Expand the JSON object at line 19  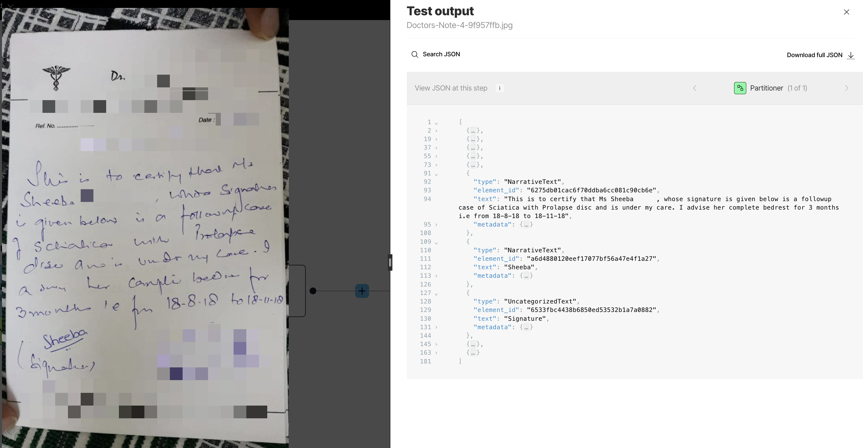click(436, 139)
